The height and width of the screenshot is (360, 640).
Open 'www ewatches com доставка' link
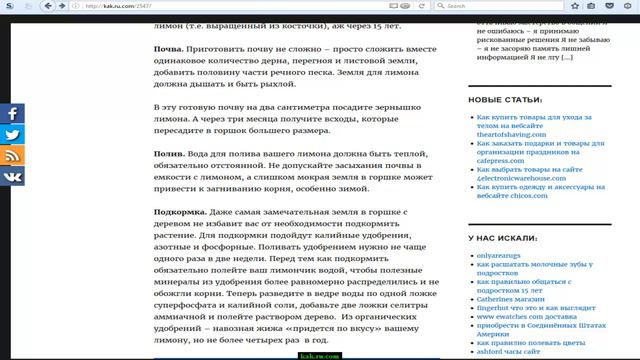point(527,317)
